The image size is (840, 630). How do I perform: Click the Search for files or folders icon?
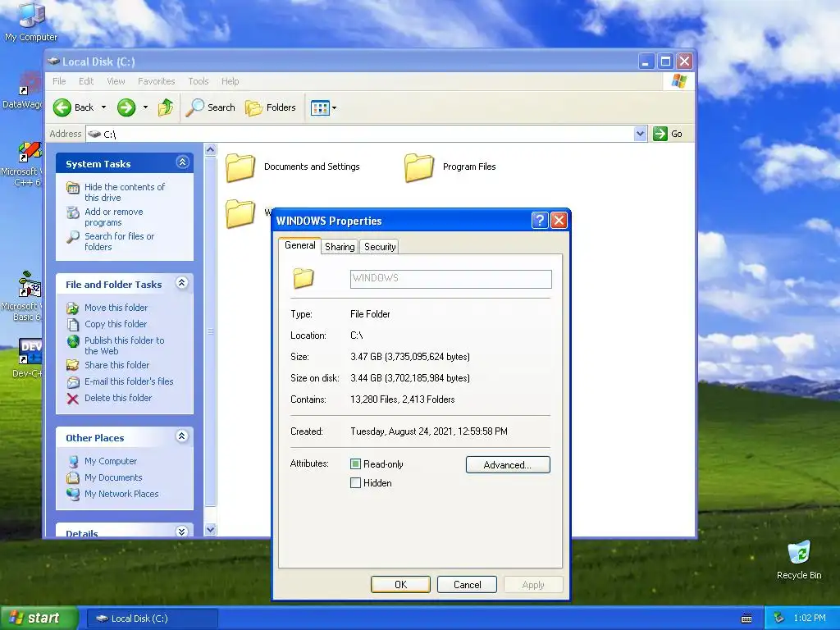tap(73, 237)
